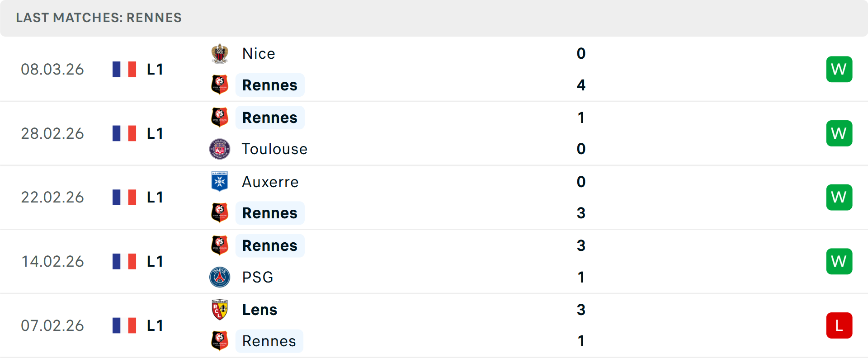The width and height of the screenshot is (868, 358).
Task: Open the Rennes team name link
Action: (x=270, y=117)
